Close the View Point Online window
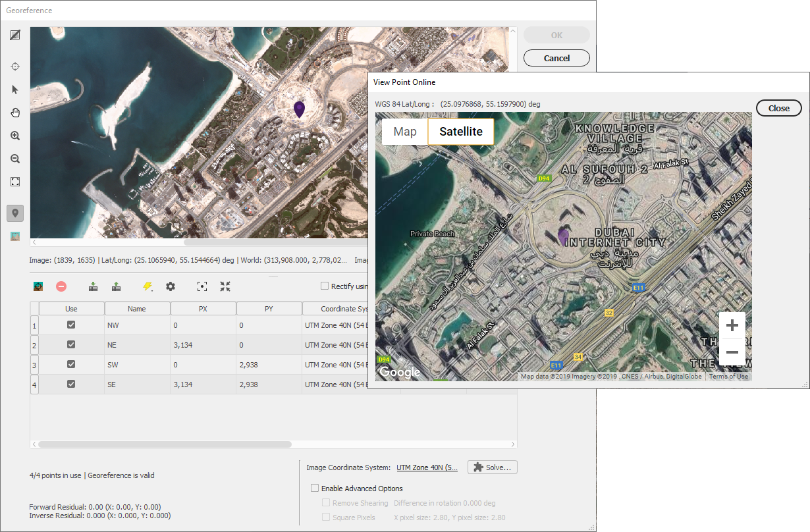 [x=778, y=108]
